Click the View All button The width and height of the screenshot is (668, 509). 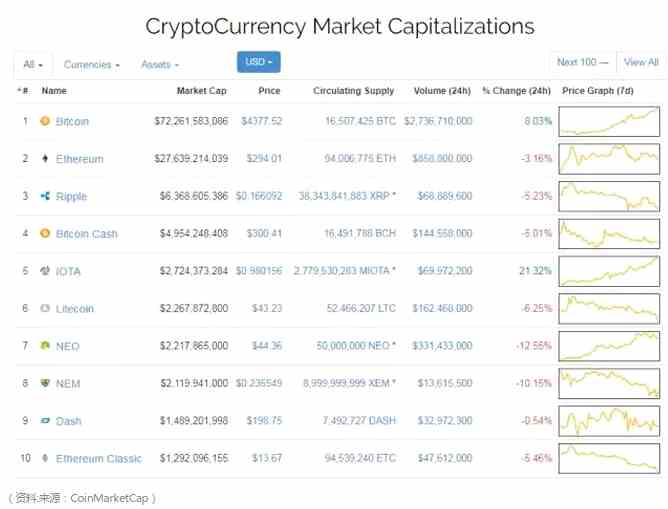(x=641, y=62)
